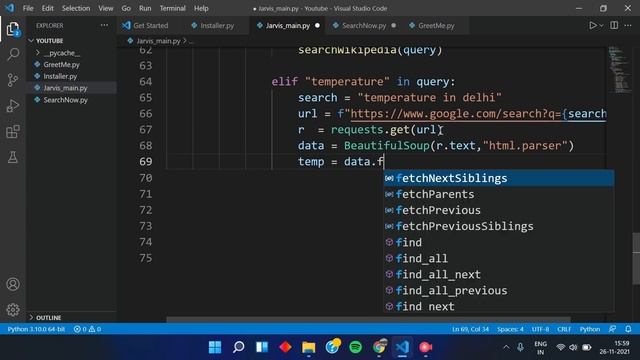Open the run button dropdown arrow
640x360 pixels.
click(x=601, y=25)
